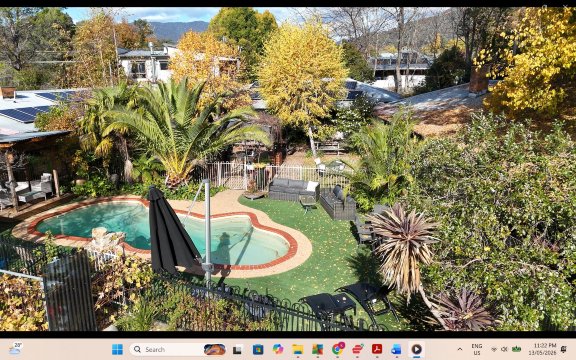
Task: Open the ENG US language switcher
Action: [477, 349]
